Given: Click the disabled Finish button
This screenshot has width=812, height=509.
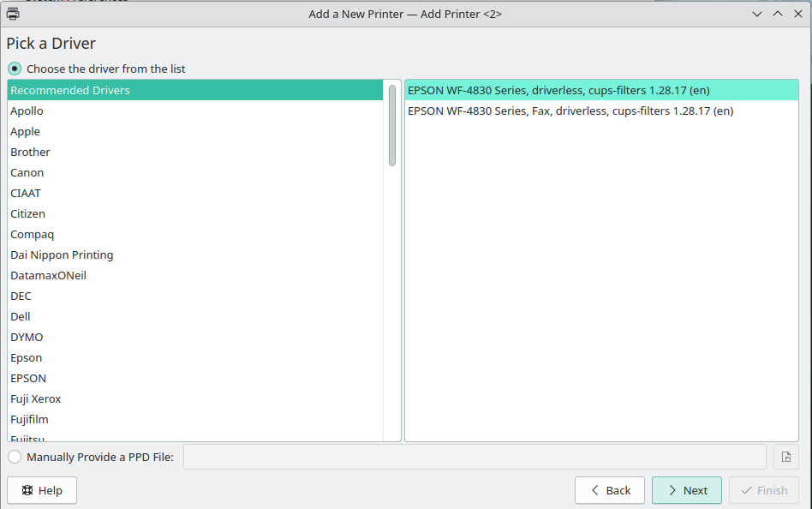Looking at the screenshot, I should (x=764, y=490).
